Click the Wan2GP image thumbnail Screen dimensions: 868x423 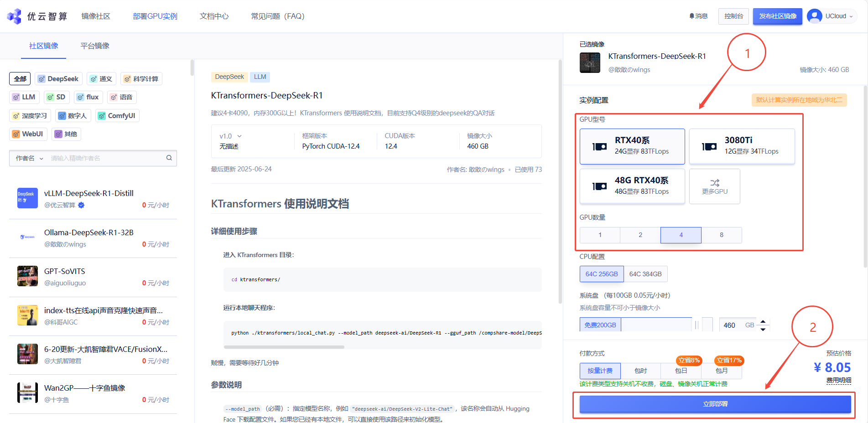tap(27, 392)
